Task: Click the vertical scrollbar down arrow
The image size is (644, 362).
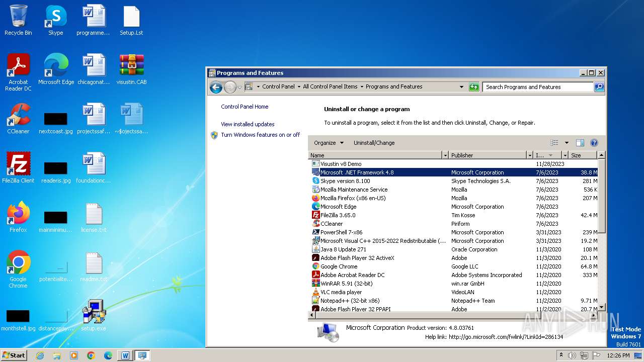Action: click(x=601, y=307)
